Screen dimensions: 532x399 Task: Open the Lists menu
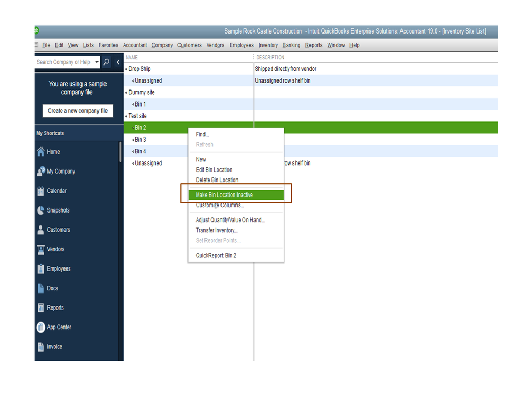[x=88, y=45]
